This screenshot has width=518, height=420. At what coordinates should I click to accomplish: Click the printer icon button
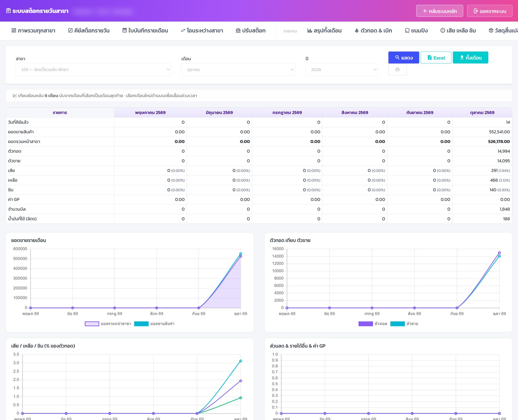pos(397,70)
